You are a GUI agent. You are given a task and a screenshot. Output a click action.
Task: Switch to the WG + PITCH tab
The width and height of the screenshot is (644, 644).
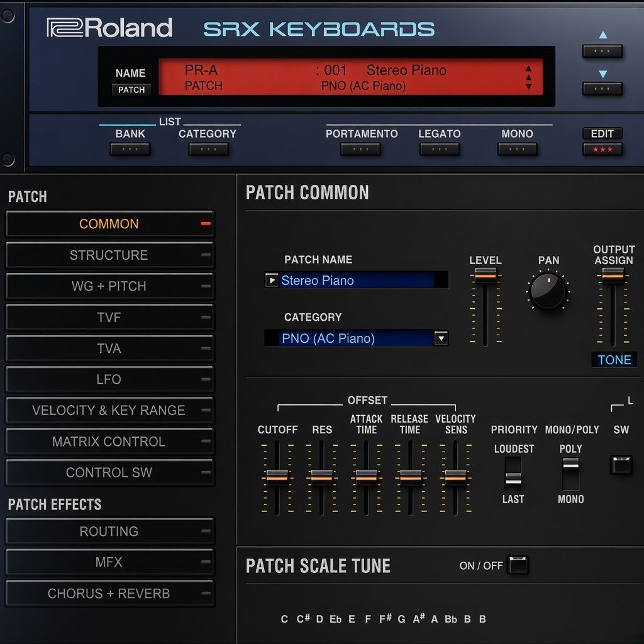click(x=109, y=286)
